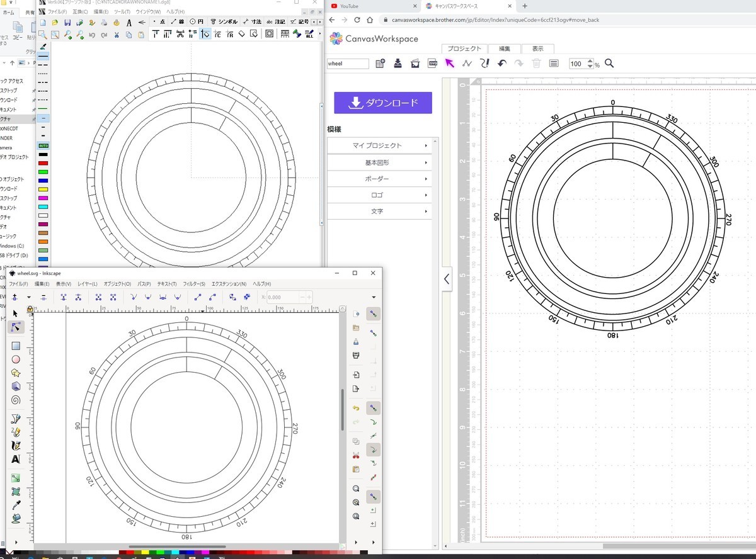The height and width of the screenshot is (559, 756).
Task: Switch to the YouTube browser tab
Action: tap(373, 6)
